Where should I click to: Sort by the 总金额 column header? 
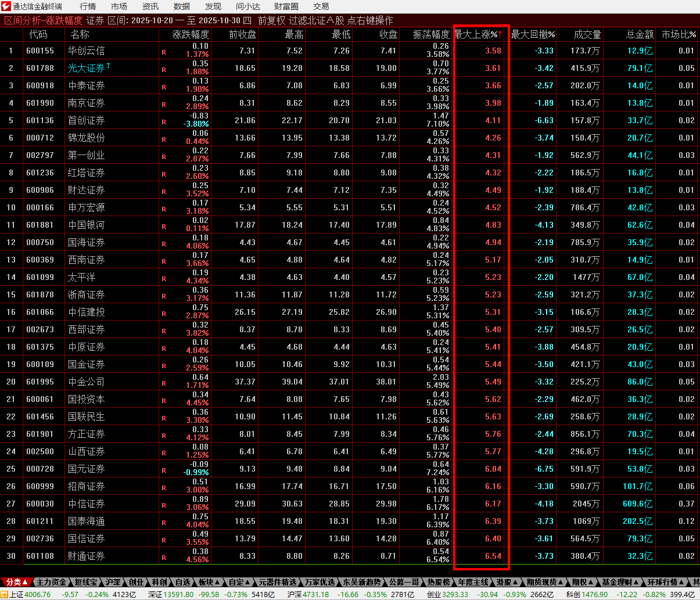click(640, 35)
